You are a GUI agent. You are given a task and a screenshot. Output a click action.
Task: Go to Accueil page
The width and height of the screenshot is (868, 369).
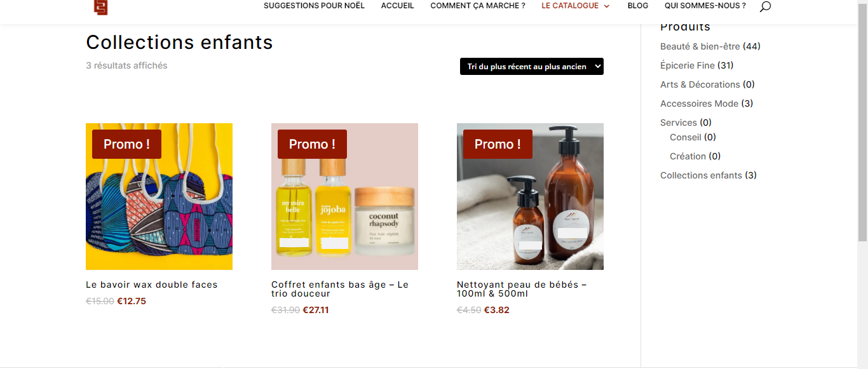(x=397, y=6)
